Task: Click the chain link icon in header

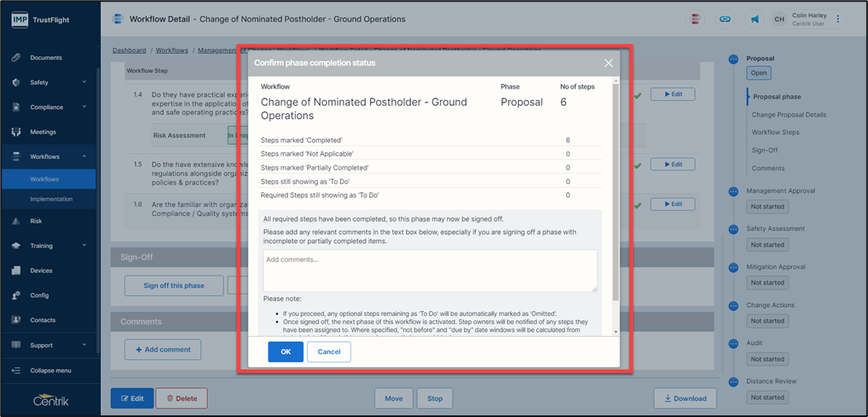Action: click(726, 19)
